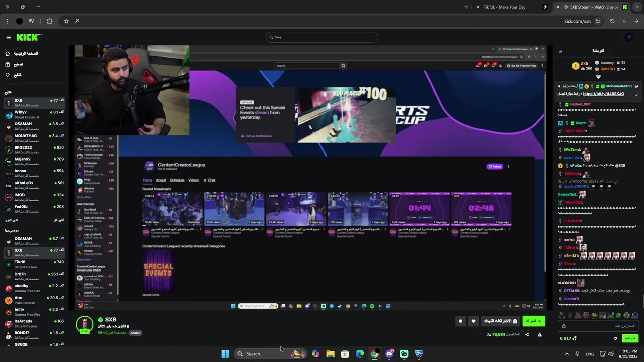Collapse the chat panel
This screenshot has width=644, height=362.
(560, 51)
